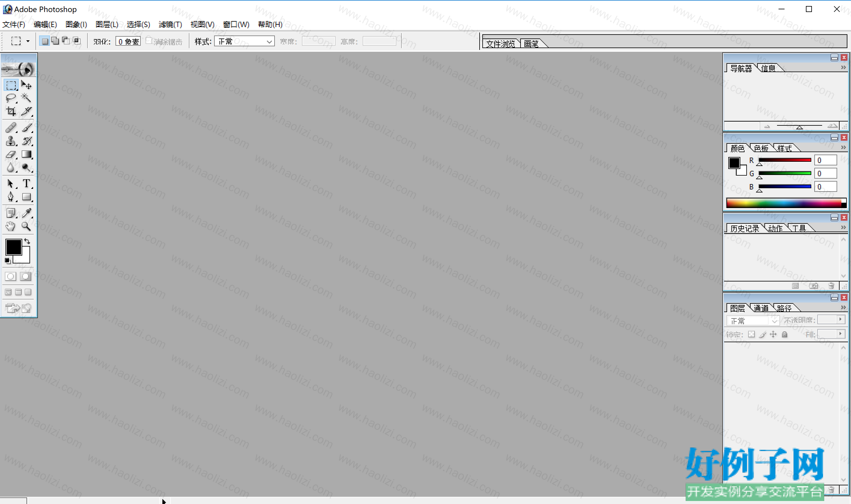The width and height of the screenshot is (851, 504).
Task: Select Full Screen Mode
Action: [x=28, y=292]
